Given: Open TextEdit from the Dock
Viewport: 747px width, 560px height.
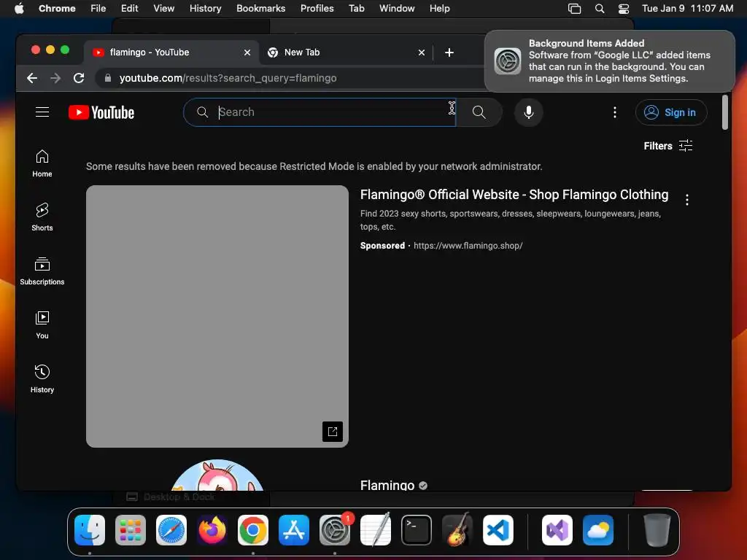Looking at the screenshot, I should tap(376, 530).
